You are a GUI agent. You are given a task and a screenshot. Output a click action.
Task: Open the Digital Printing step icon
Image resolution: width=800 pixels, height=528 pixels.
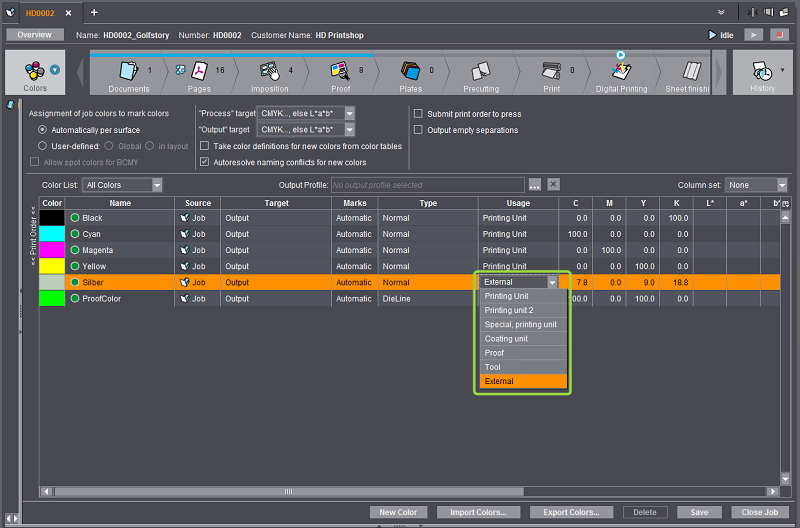click(x=621, y=71)
